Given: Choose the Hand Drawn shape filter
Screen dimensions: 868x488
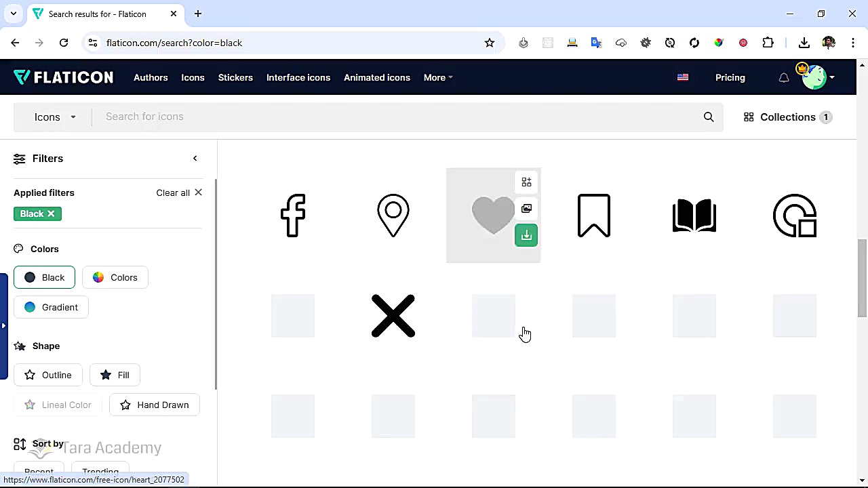Looking at the screenshot, I should (x=155, y=405).
